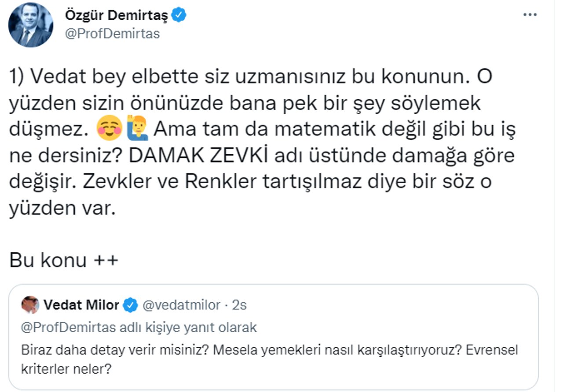Click the blushing smiley emoji
The width and height of the screenshot is (563, 392).
tap(109, 130)
